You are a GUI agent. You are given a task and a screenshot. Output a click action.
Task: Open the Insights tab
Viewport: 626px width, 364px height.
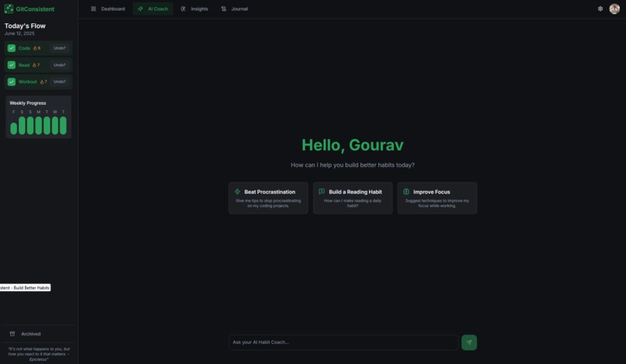[x=194, y=9]
